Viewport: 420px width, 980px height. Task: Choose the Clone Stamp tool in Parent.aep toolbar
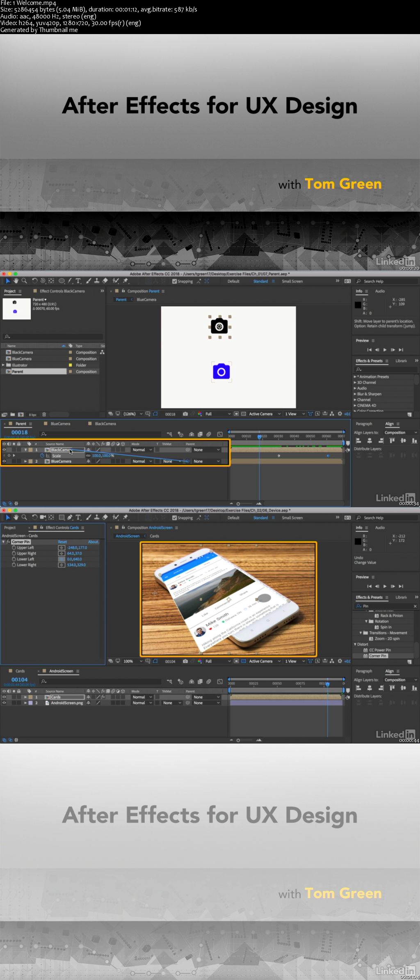(96, 281)
